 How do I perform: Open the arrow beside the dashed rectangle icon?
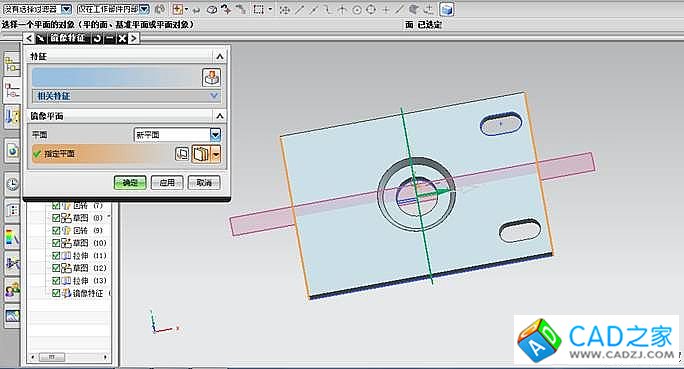270,9
